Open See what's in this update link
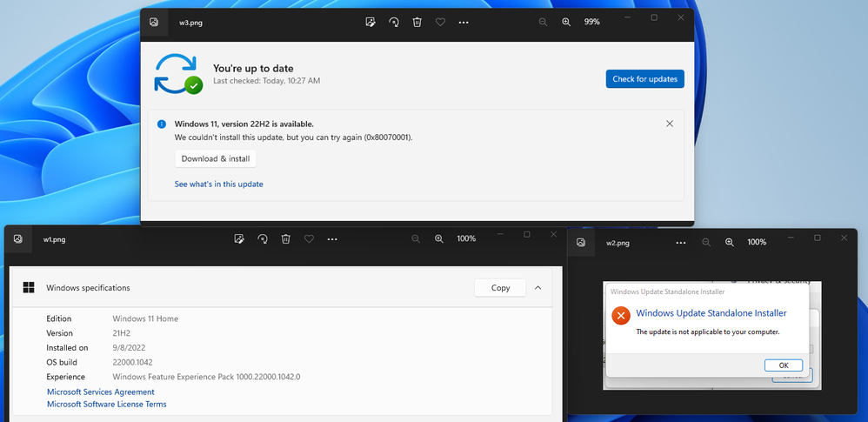868x422 pixels. coord(218,184)
